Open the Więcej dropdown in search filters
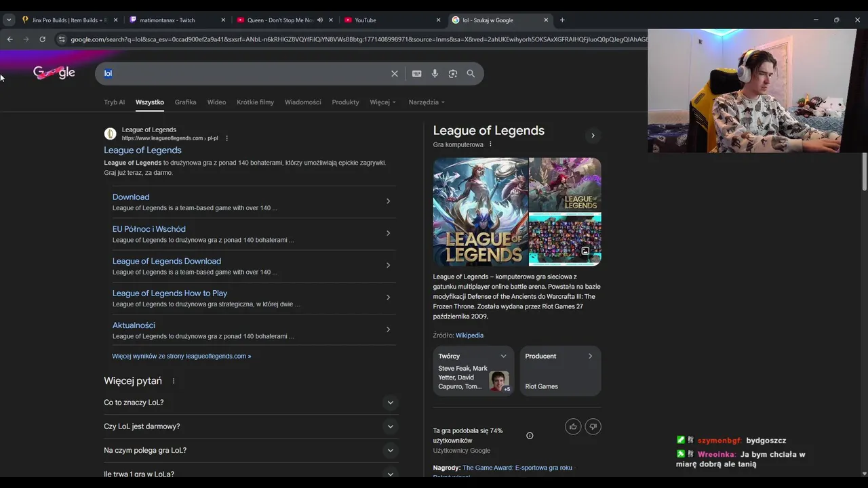The image size is (868, 488). (x=382, y=102)
